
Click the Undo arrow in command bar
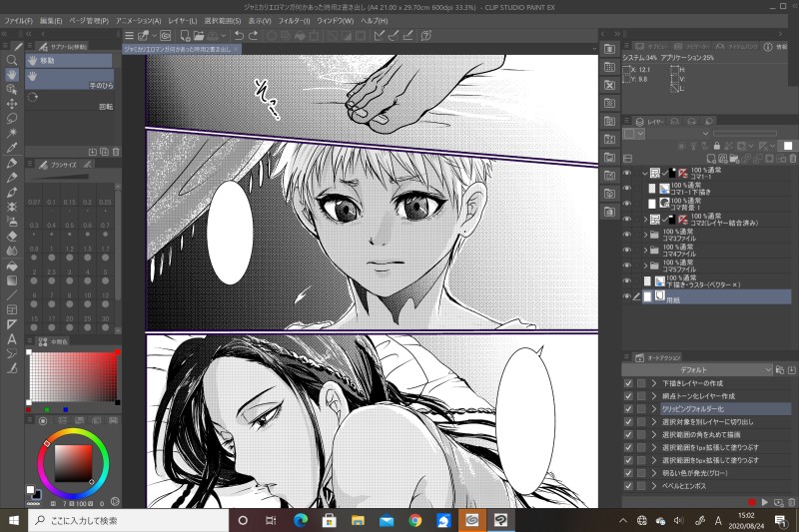point(239,36)
